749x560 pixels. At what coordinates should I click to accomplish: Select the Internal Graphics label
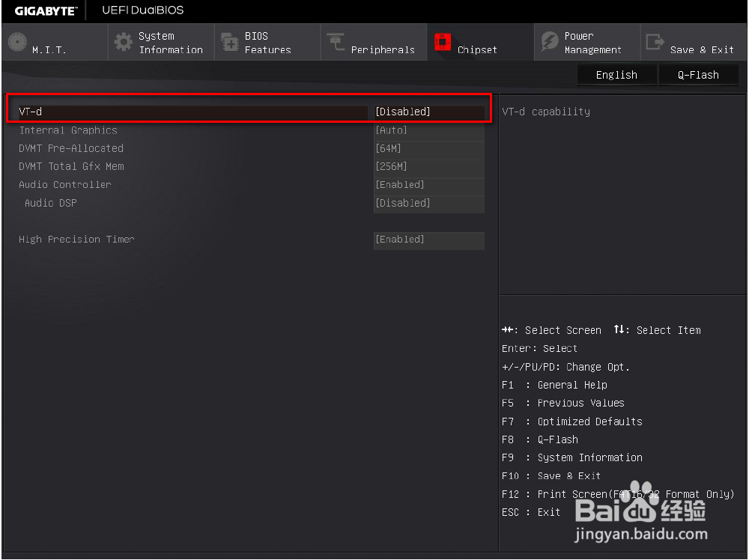(x=68, y=130)
